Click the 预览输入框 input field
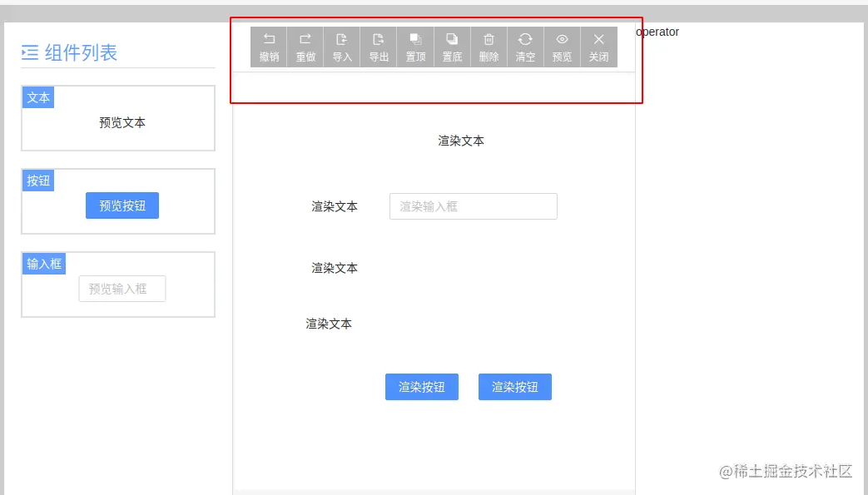Image resolution: width=868 pixels, height=495 pixels. (122, 289)
